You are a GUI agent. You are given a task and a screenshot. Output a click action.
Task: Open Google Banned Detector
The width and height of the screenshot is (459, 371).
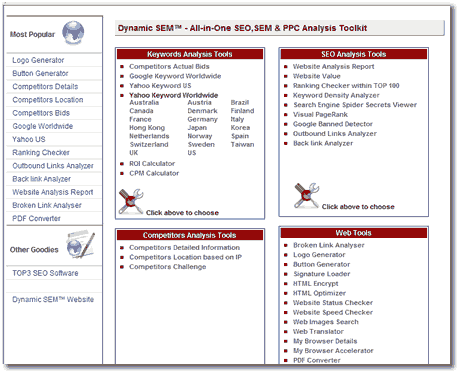point(333,124)
